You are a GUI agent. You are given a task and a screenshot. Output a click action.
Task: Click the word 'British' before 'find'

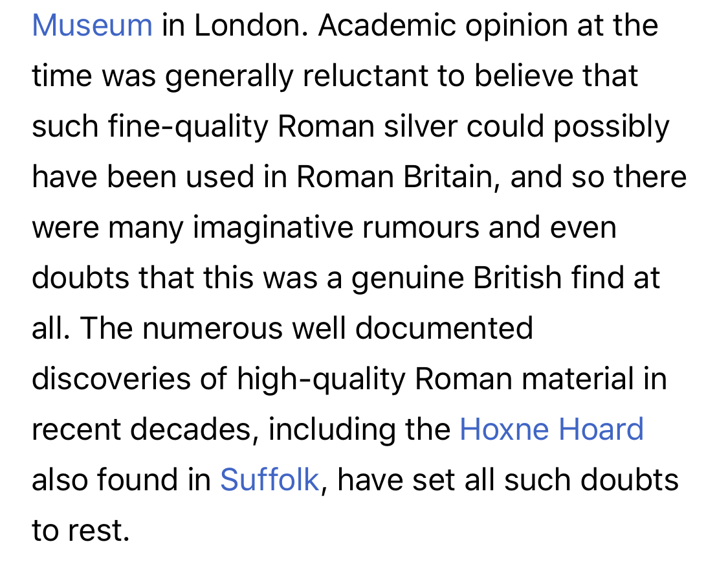[x=518, y=278]
